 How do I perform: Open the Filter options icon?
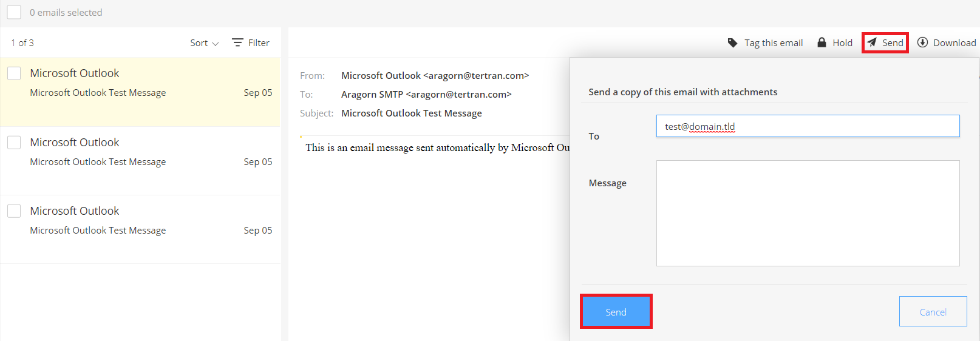[237, 42]
